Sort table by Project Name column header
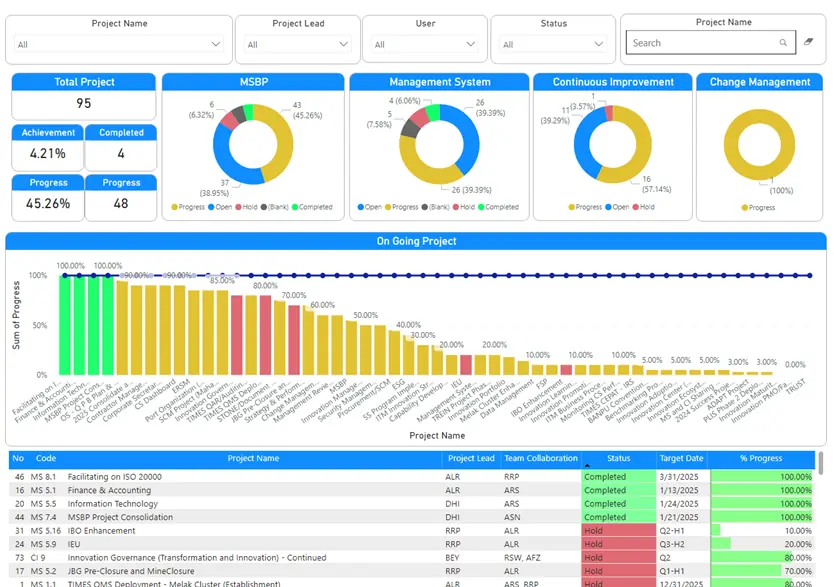 (253, 458)
